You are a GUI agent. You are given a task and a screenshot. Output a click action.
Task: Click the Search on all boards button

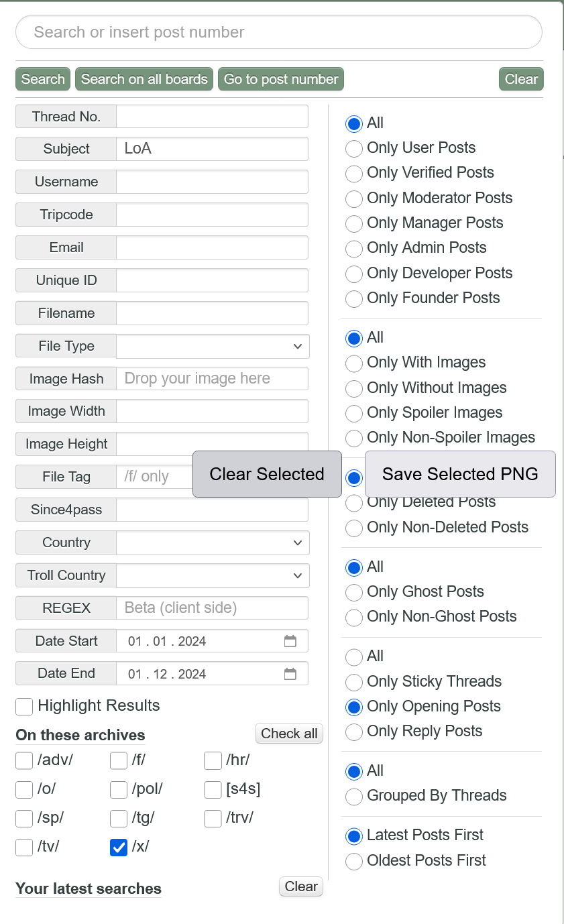pyautogui.click(x=144, y=79)
